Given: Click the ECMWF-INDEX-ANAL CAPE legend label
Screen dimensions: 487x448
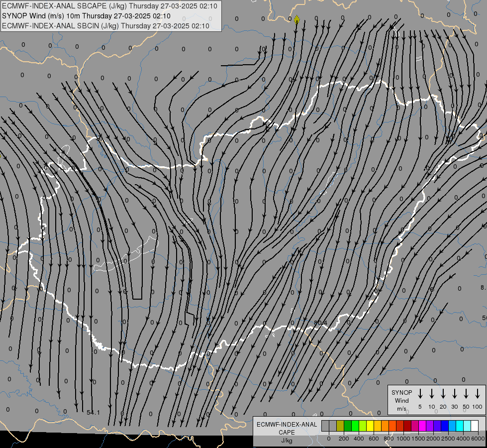Looking at the screenshot, I should pos(287,428).
